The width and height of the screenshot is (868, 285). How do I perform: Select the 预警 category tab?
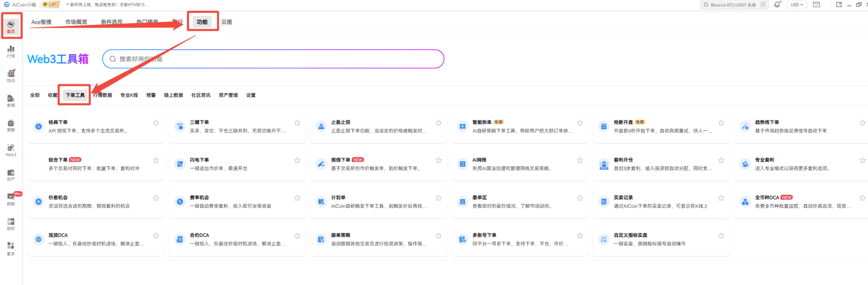point(151,95)
